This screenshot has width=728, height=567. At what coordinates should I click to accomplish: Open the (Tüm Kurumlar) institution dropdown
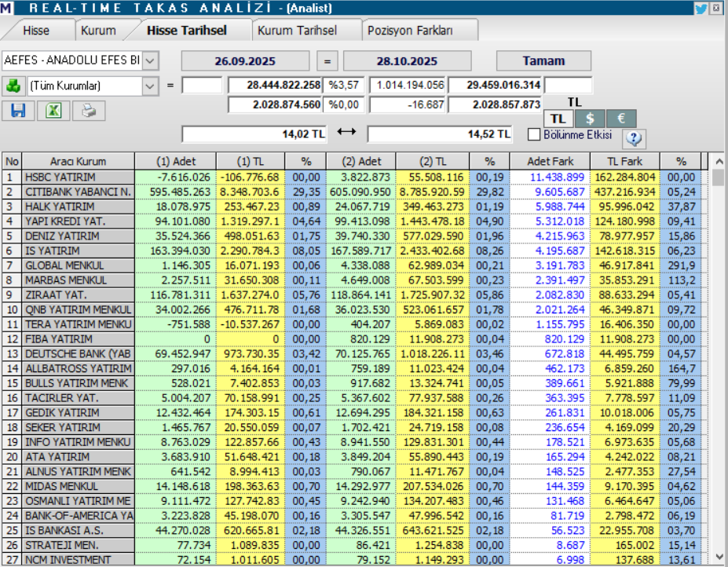point(150,85)
